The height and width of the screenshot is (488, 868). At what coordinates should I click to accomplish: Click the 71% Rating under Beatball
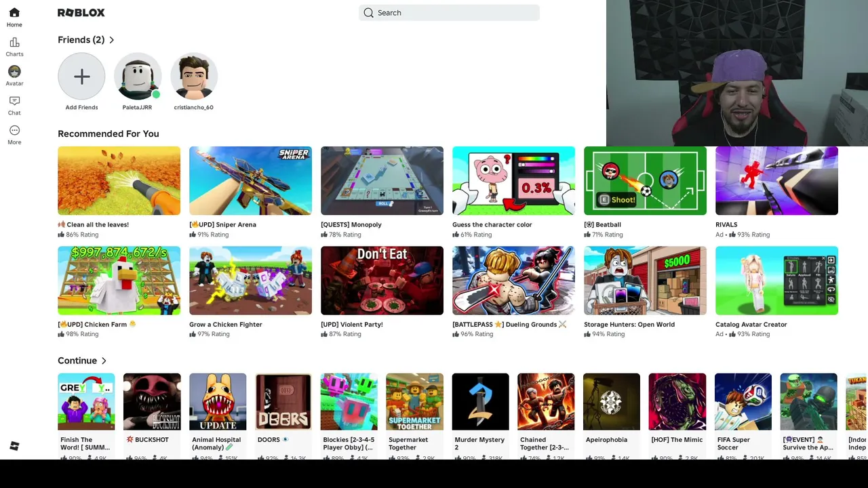604,235
